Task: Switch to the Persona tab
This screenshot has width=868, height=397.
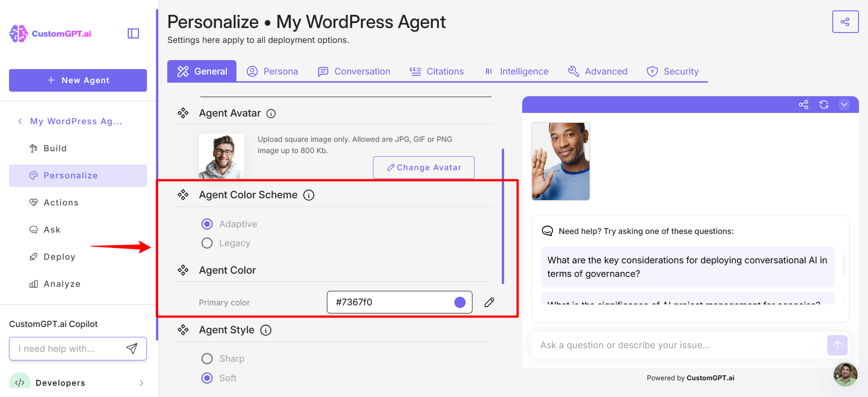Action: 272,71
